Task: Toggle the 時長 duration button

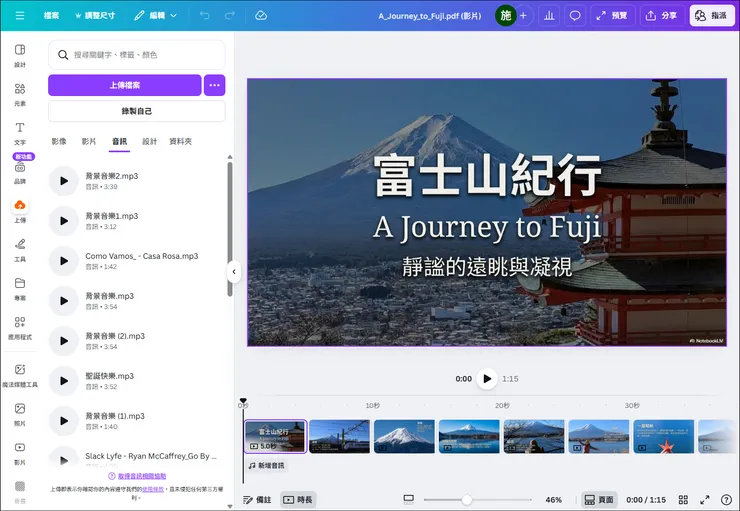Action: coord(298,500)
